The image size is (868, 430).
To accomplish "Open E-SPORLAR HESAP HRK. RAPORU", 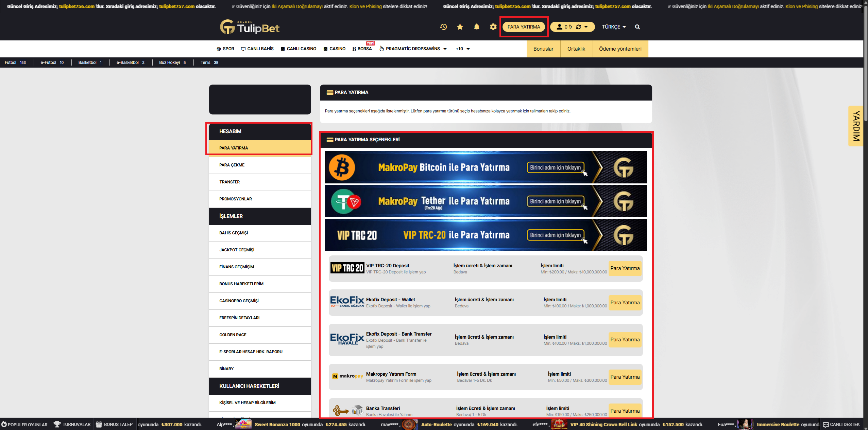I will coord(260,352).
